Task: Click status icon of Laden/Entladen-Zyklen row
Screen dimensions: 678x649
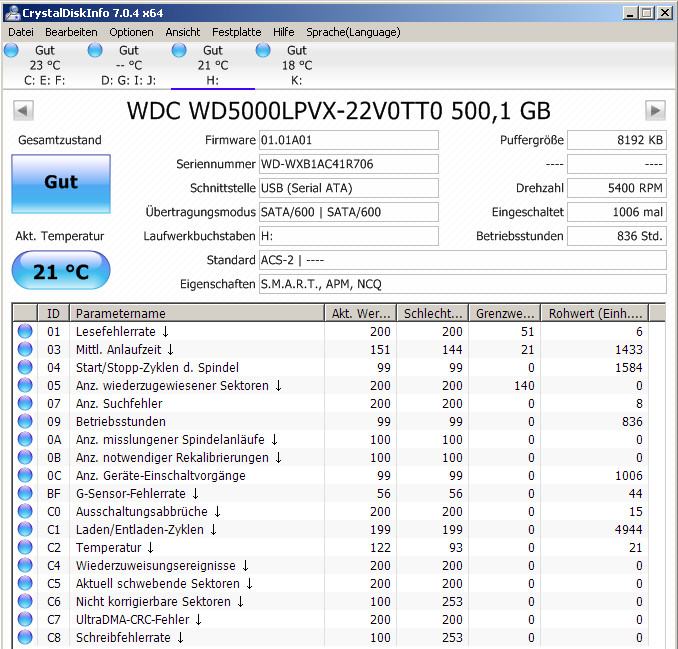Action: [x=25, y=529]
